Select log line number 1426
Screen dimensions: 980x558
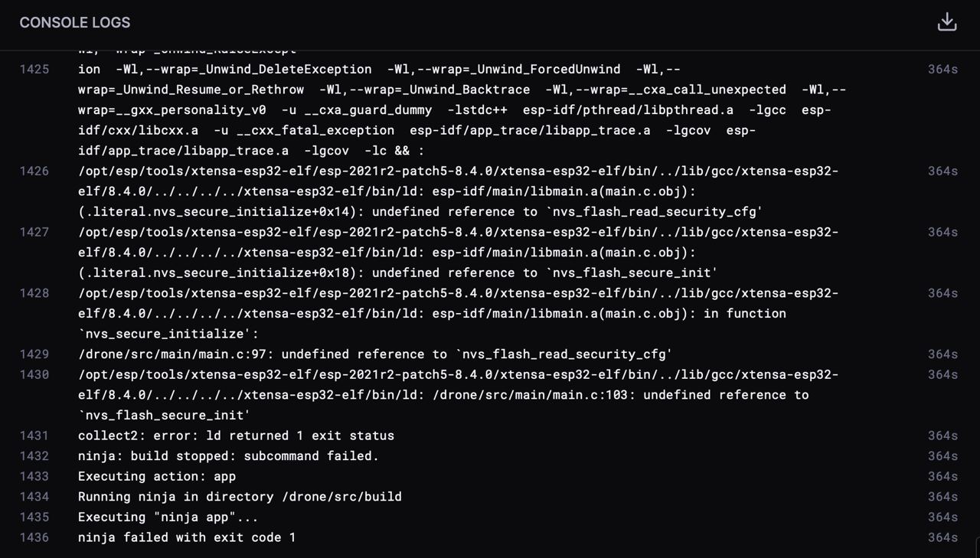34,171
